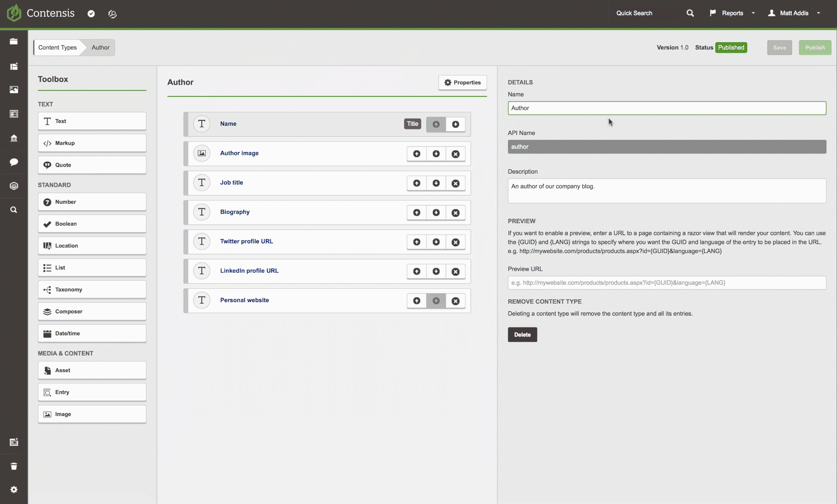Move Personal website field up

point(417,301)
